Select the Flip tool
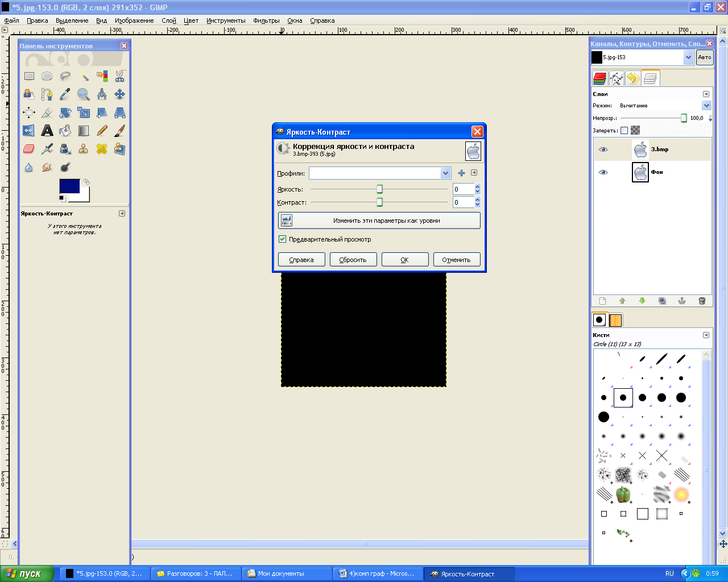728x582 pixels. (x=29, y=131)
